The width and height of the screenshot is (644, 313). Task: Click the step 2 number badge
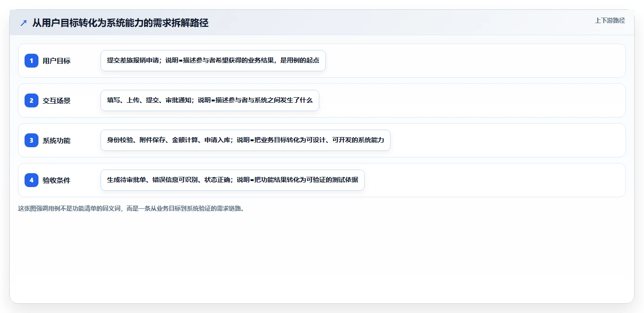coord(32,100)
